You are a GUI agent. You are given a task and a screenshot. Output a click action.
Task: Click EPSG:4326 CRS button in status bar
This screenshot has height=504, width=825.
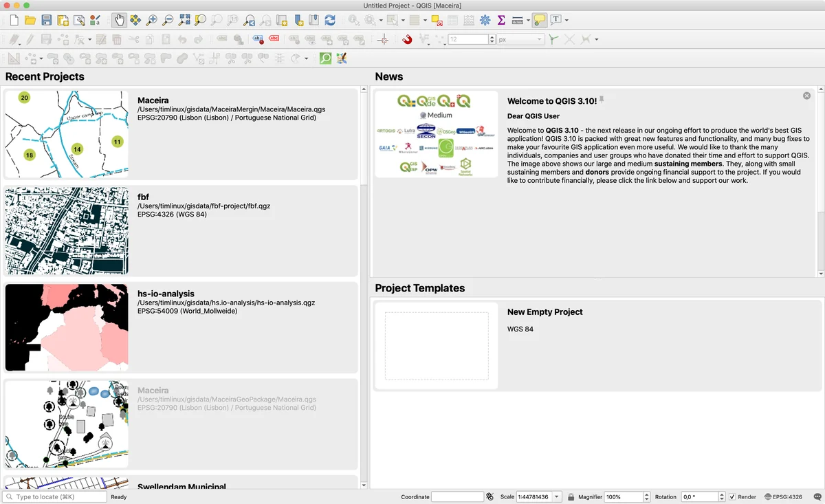782,496
